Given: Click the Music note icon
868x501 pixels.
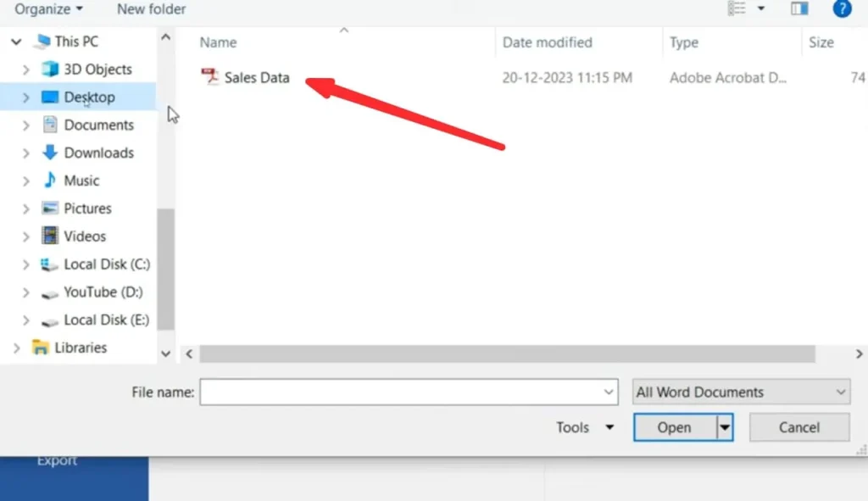Looking at the screenshot, I should pos(50,180).
